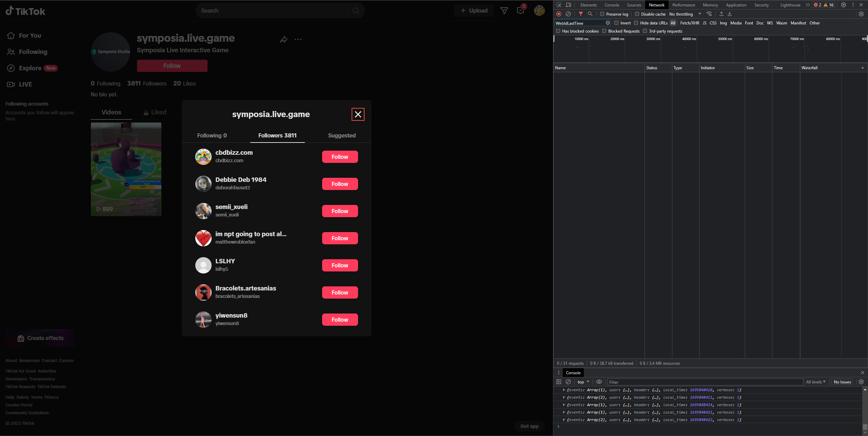Switch to the Sources tab

coord(634,5)
